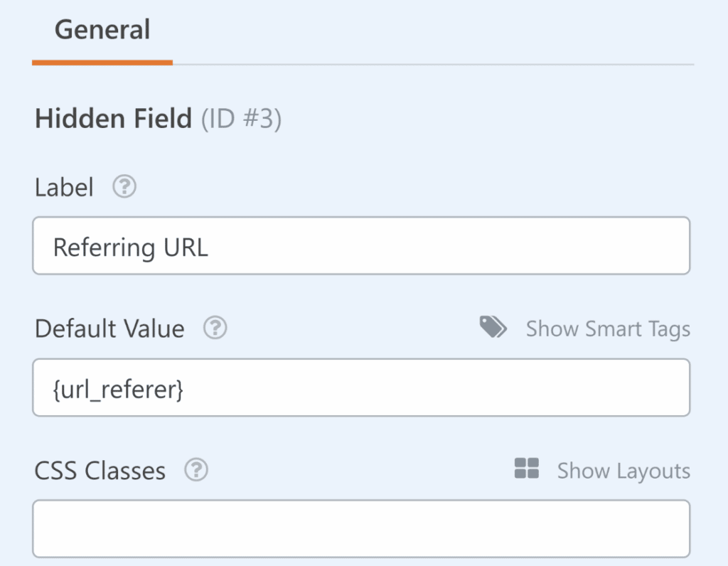Click the Hidden Field heading

coord(113,119)
